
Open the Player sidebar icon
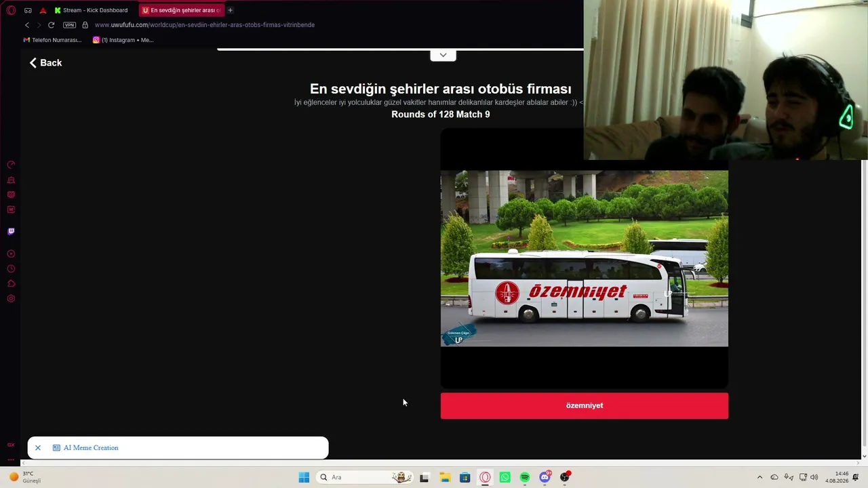pos(11,253)
